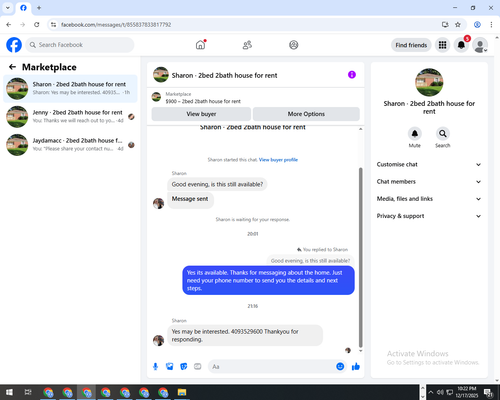Screen dimensions: 500x400
Task: View site information icon in address bar
Action: coord(53,25)
